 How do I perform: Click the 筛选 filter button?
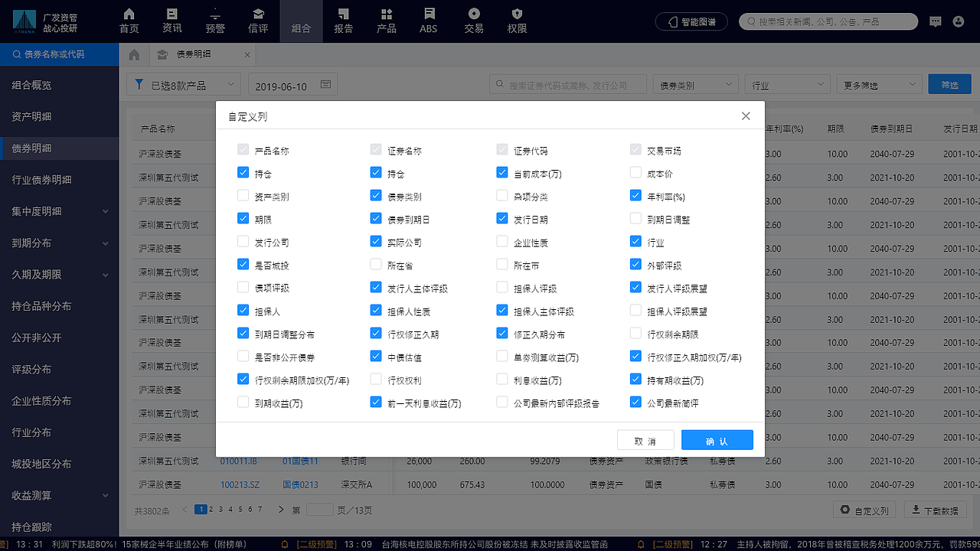coord(949,84)
